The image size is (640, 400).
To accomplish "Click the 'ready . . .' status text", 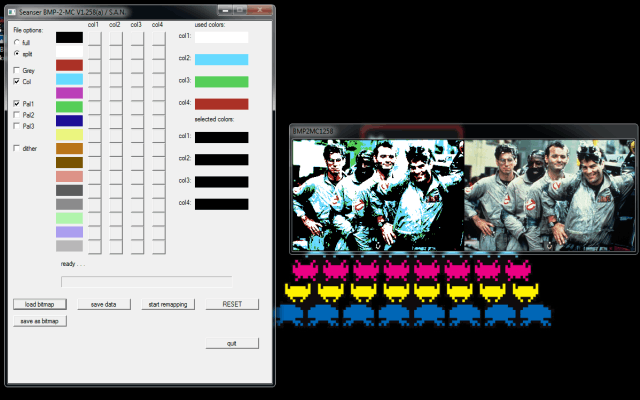I will tap(73, 264).
